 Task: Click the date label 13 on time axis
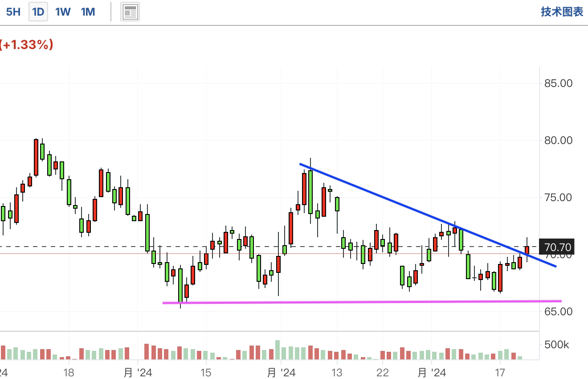coord(337,372)
